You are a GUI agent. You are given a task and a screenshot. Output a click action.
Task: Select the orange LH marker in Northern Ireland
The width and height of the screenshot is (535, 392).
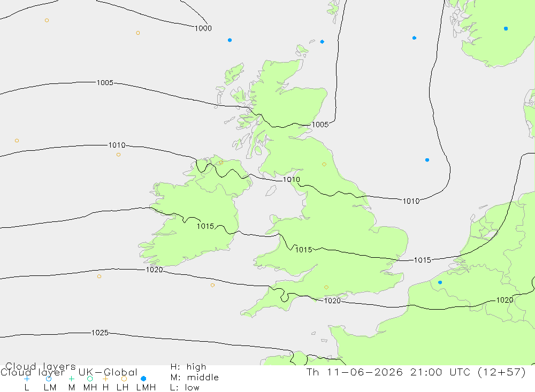tap(221, 163)
